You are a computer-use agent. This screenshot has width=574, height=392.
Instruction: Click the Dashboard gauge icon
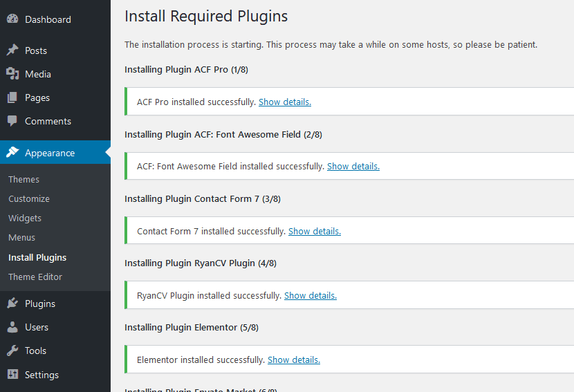click(x=12, y=19)
